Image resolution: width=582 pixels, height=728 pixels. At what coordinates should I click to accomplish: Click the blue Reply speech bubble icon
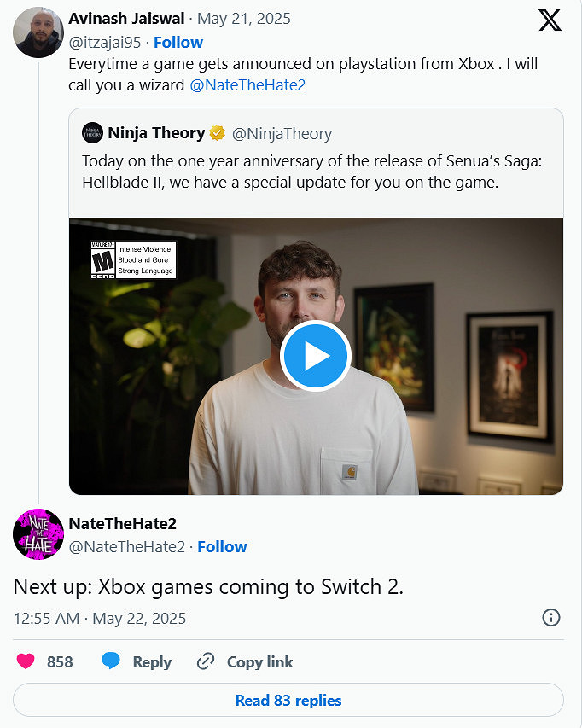pyautogui.click(x=113, y=661)
